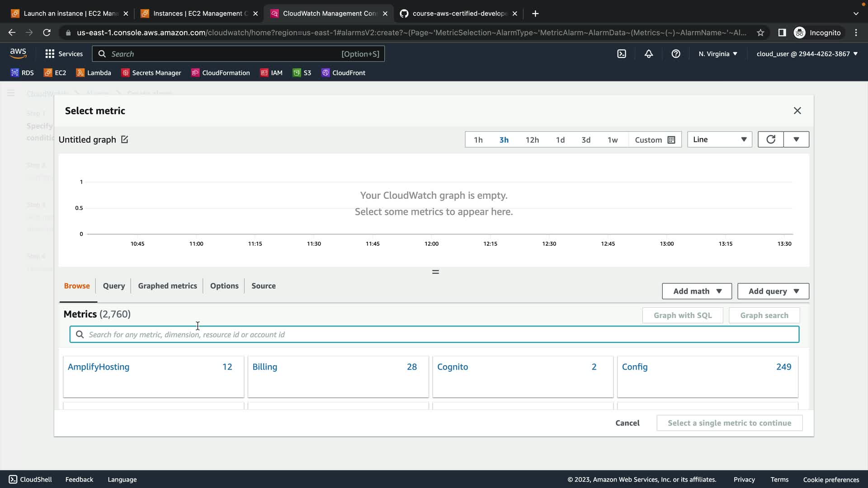Open the Services grid menu
This screenshot has height=488, width=868.
coord(64,54)
